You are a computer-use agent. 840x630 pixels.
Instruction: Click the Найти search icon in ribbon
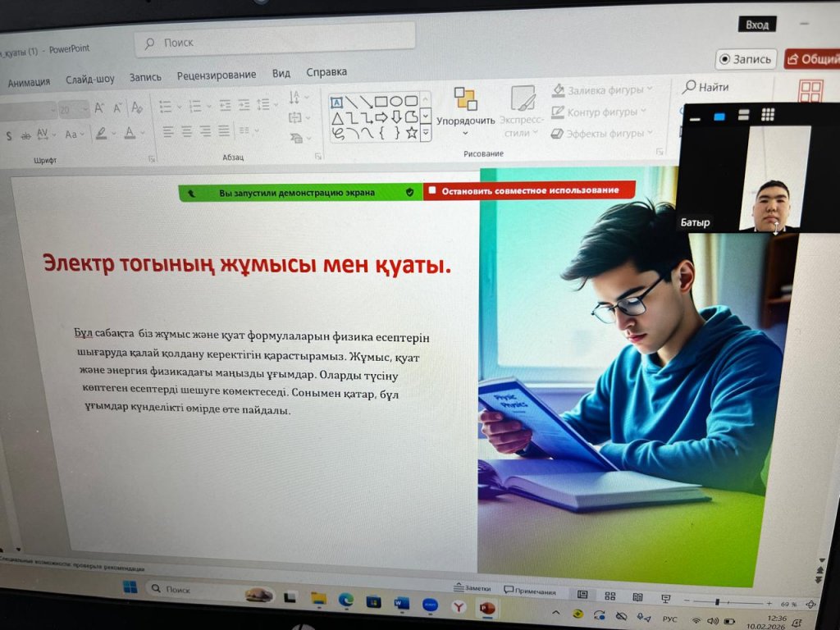pos(705,87)
